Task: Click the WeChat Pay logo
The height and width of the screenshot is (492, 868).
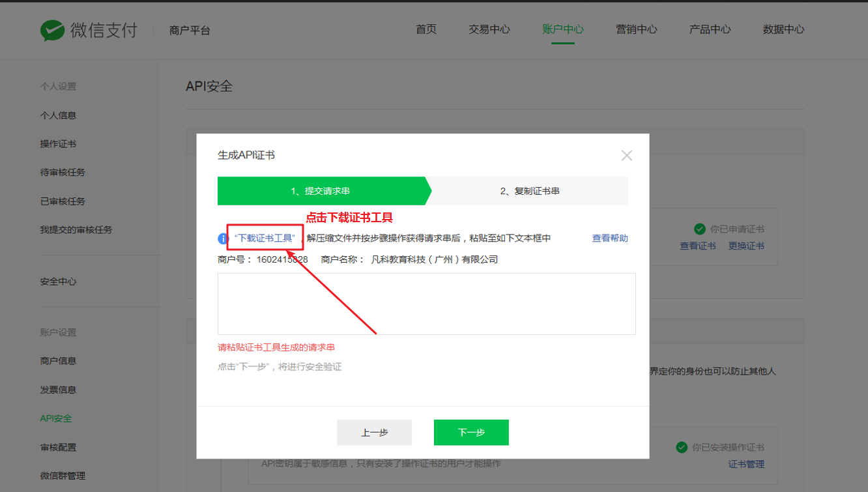Action: [x=88, y=30]
